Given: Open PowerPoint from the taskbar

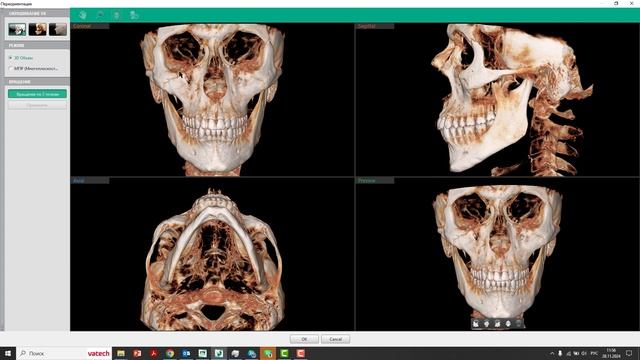Looking at the screenshot, I should [137, 353].
